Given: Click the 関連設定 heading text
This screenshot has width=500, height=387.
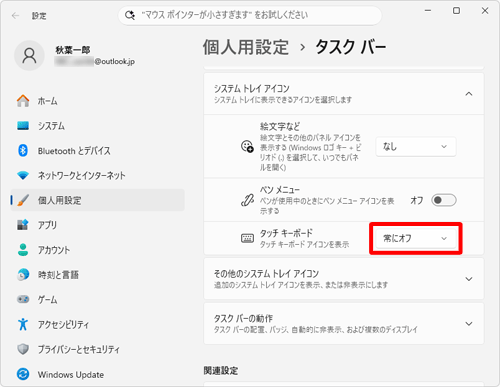Looking at the screenshot, I should coord(221,370).
